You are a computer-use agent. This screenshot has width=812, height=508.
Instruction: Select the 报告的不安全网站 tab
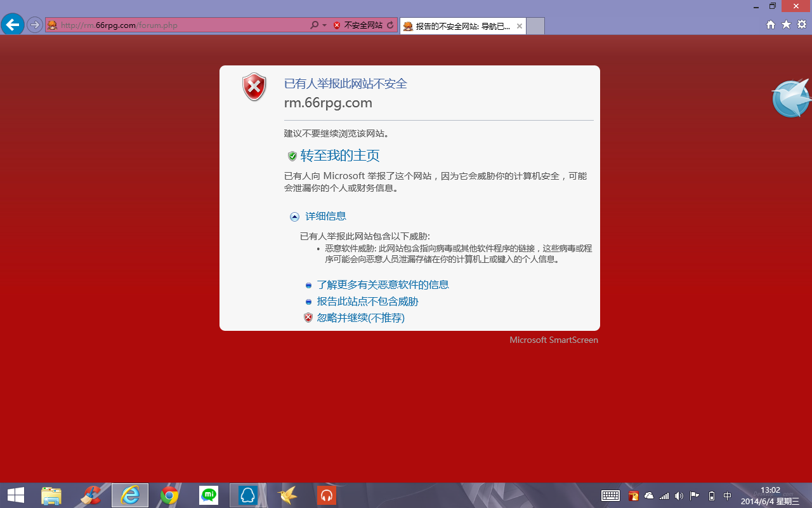tap(462, 26)
